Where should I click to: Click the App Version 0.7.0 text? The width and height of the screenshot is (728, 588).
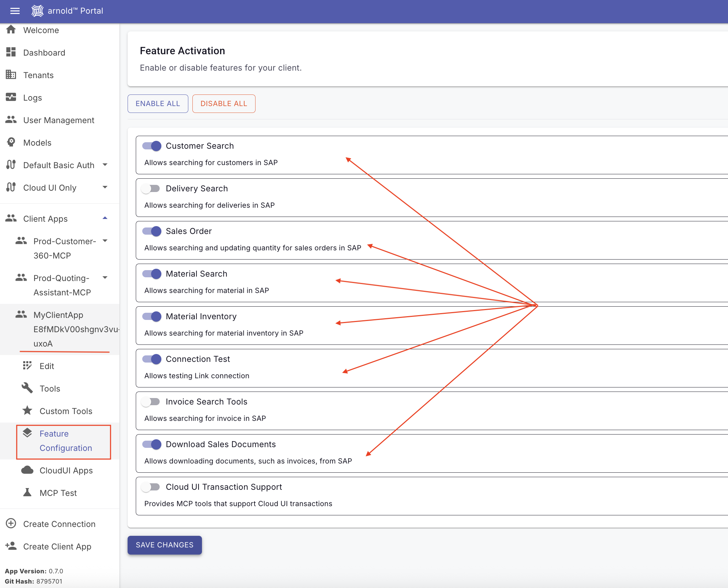click(34, 571)
